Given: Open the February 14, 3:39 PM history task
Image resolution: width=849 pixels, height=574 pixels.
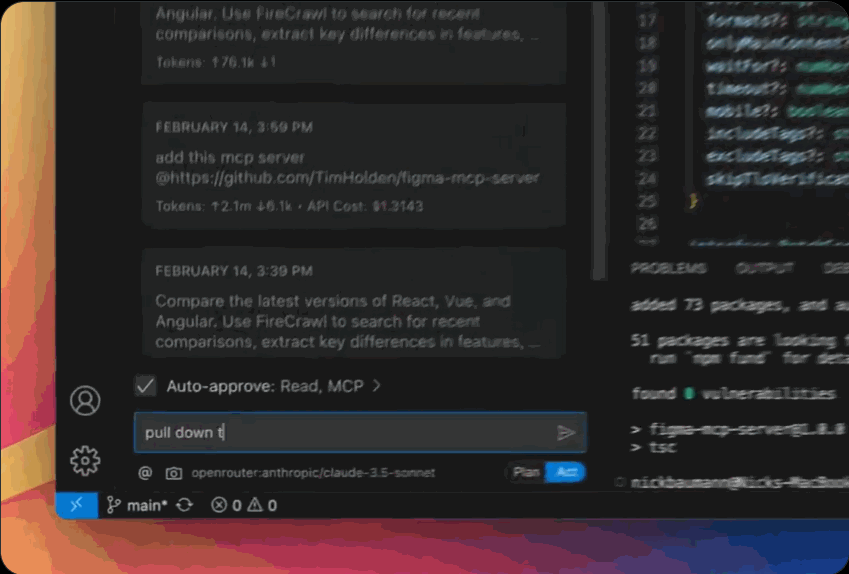Looking at the screenshot, I should (x=354, y=303).
